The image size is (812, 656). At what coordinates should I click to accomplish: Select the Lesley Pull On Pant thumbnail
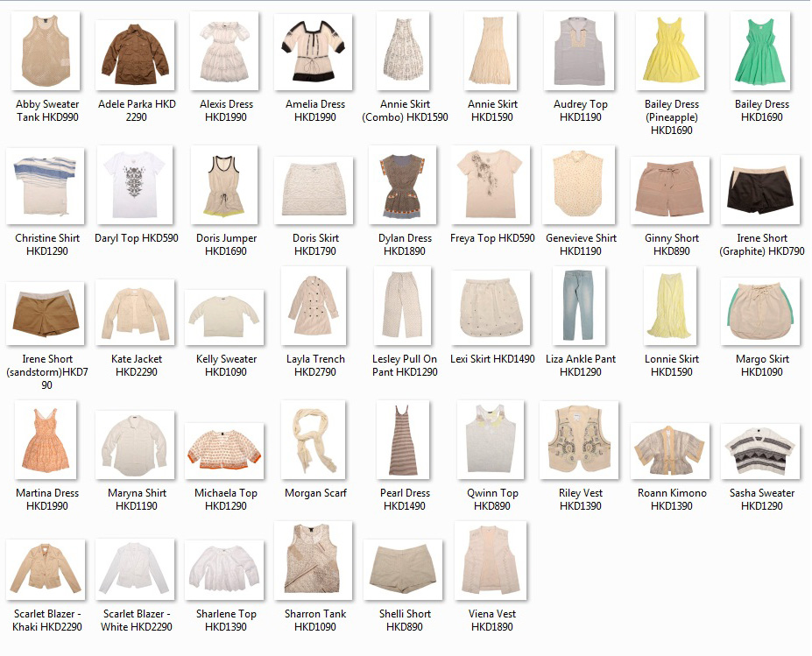coord(404,306)
